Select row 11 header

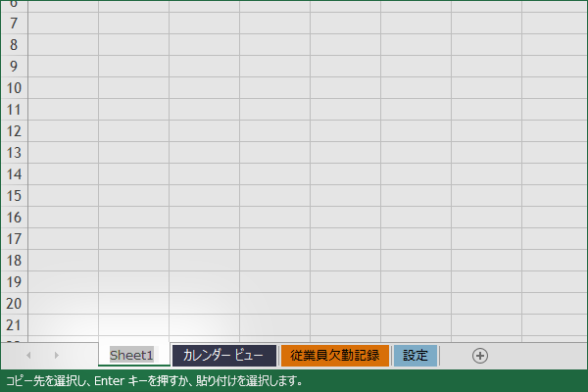[x=14, y=110]
